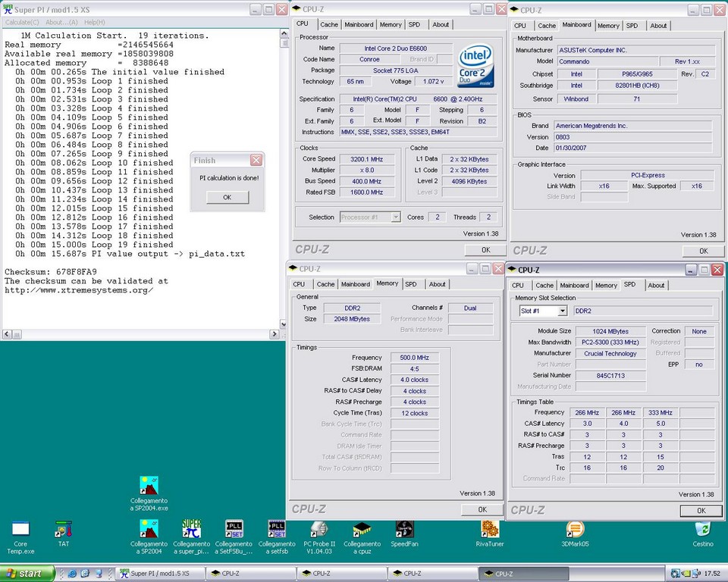This screenshot has width=728, height=582.
Task: Click the down arrow of the Super PI vertical scrollbar
Action: [283, 324]
